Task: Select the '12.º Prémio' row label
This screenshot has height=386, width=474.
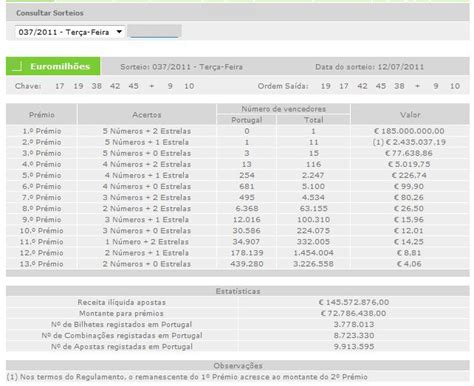Action: (x=42, y=252)
